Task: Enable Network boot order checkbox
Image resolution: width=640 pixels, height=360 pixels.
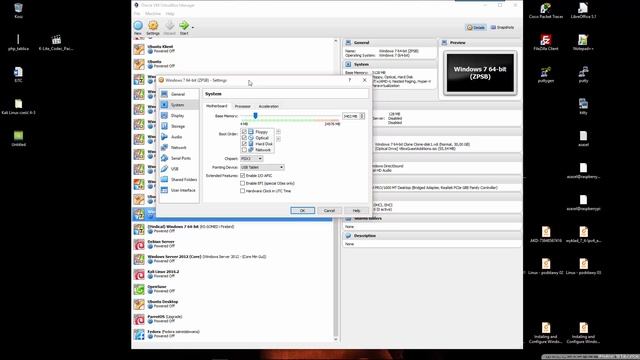Action: 244,150
